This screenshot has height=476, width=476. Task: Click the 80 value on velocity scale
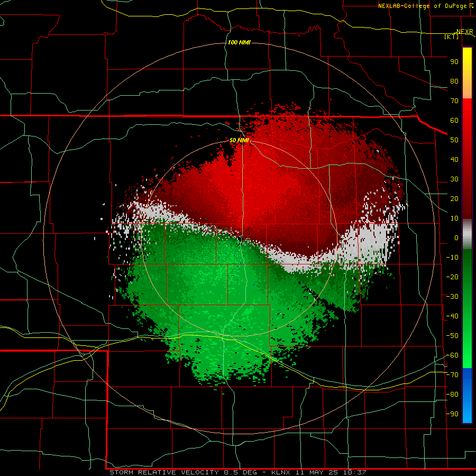point(454,81)
